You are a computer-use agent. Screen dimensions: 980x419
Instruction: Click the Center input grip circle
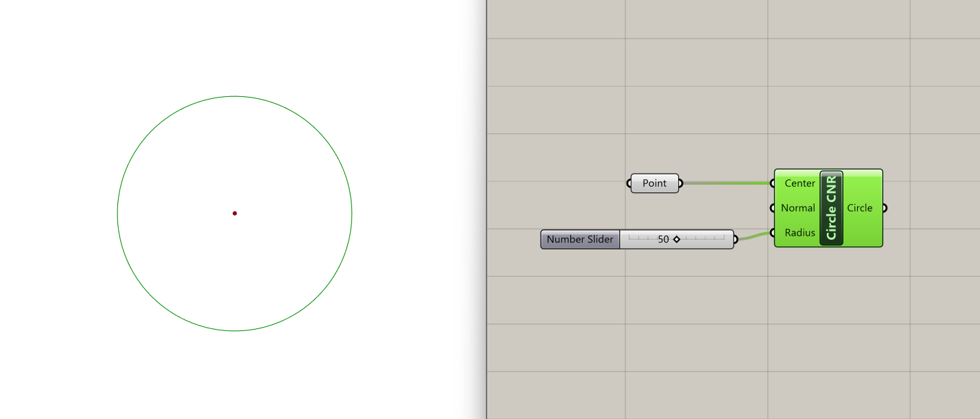point(773,183)
